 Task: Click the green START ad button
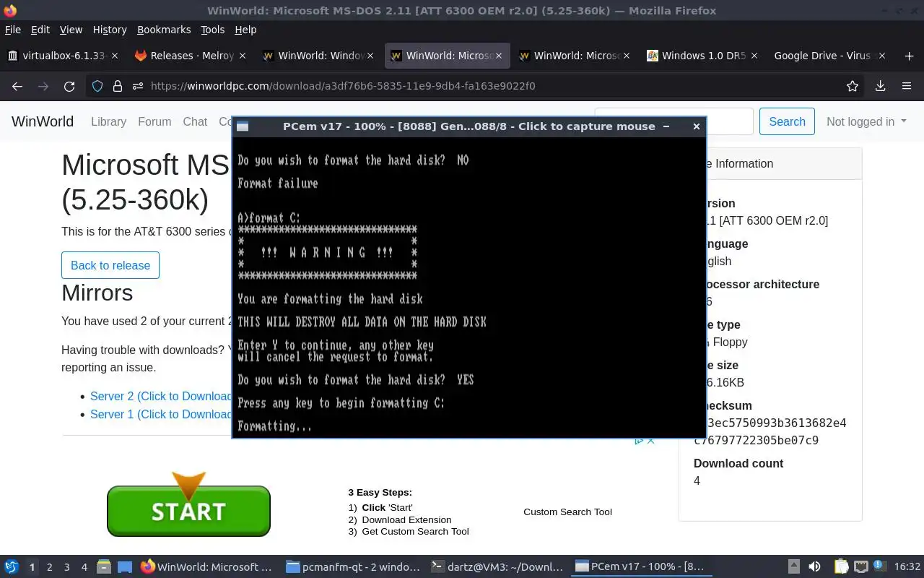pos(188,511)
